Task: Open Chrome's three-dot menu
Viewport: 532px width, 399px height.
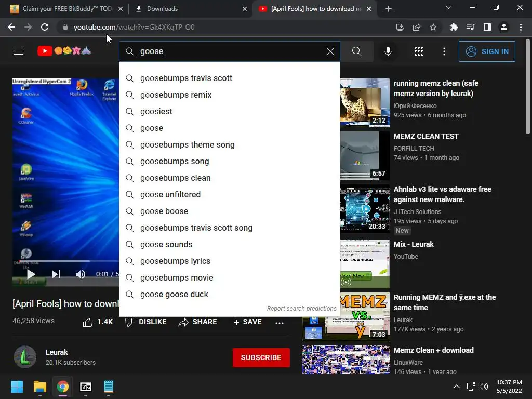Action: [x=521, y=27]
